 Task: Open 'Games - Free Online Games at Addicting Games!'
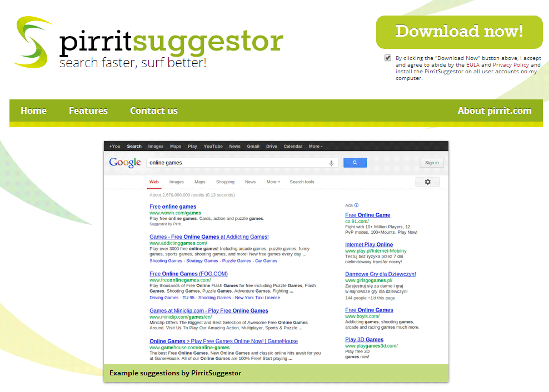[x=209, y=237]
